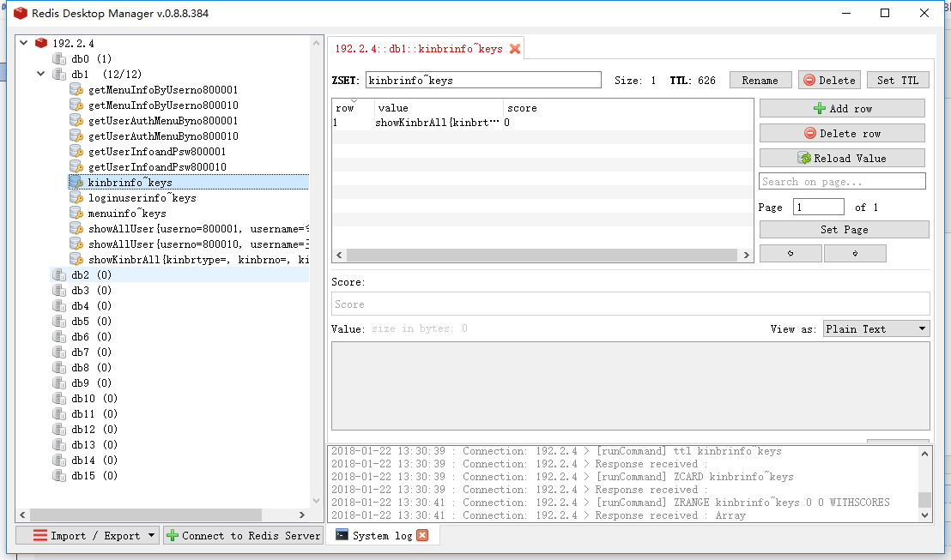Select key icon of getUserInfoandPsw800001
Viewport: 951px width, 560px height.
coord(76,152)
